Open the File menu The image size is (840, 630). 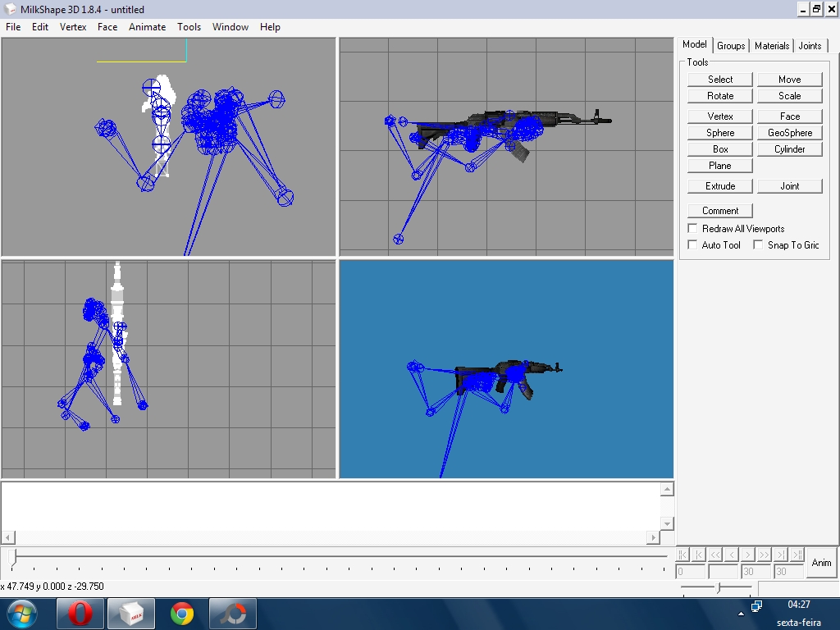tap(13, 27)
